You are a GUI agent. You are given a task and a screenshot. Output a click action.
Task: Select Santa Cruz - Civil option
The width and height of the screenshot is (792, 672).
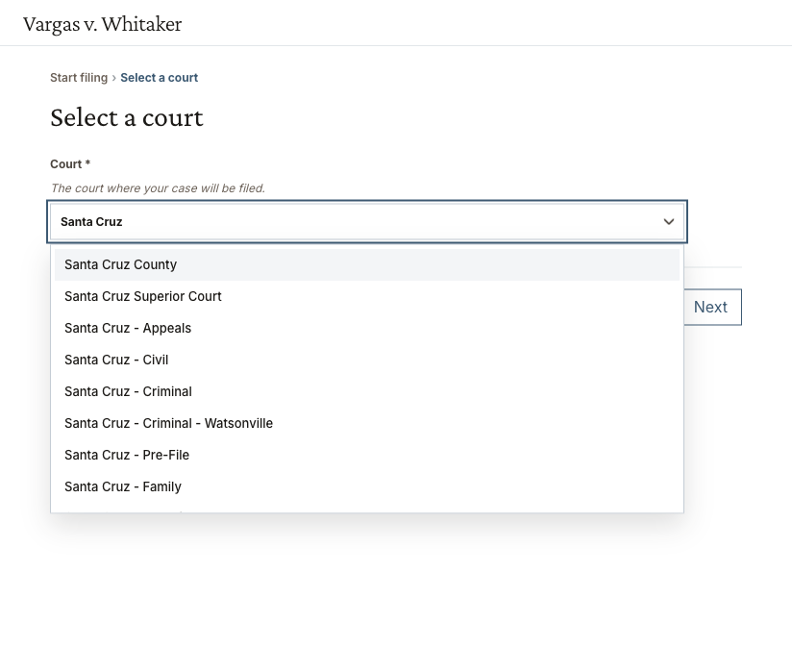(367, 361)
